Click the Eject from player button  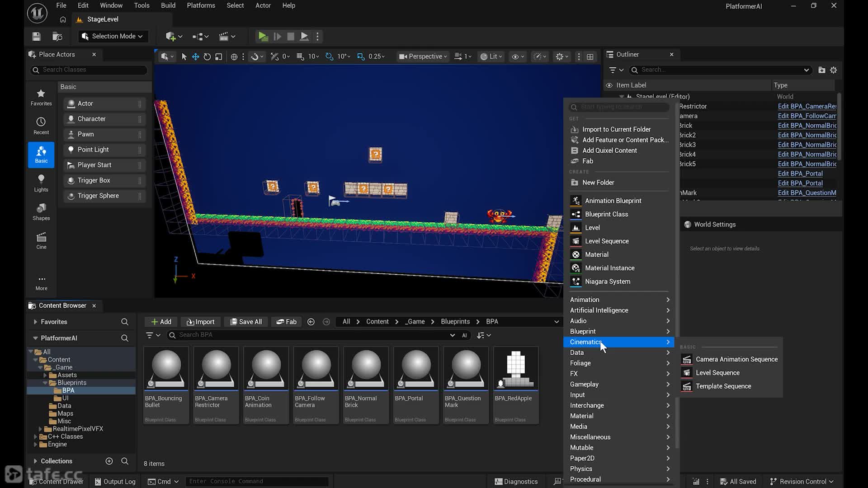[304, 37]
